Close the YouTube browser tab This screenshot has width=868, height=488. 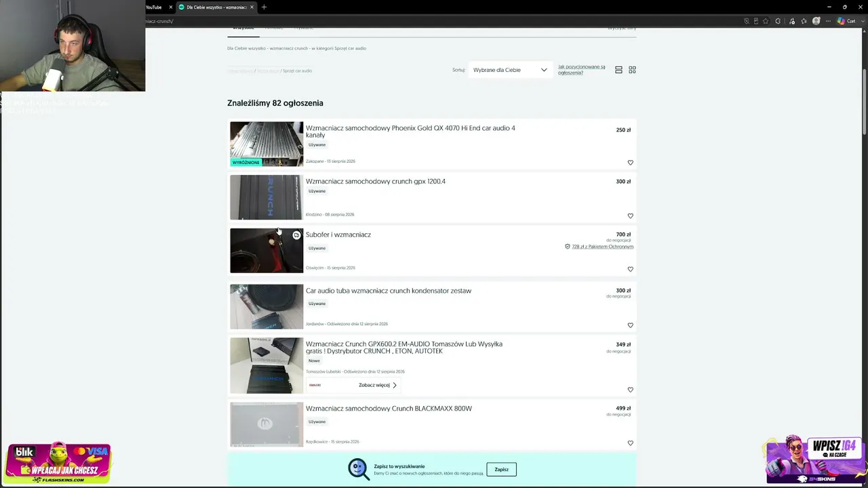pyautogui.click(x=171, y=7)
